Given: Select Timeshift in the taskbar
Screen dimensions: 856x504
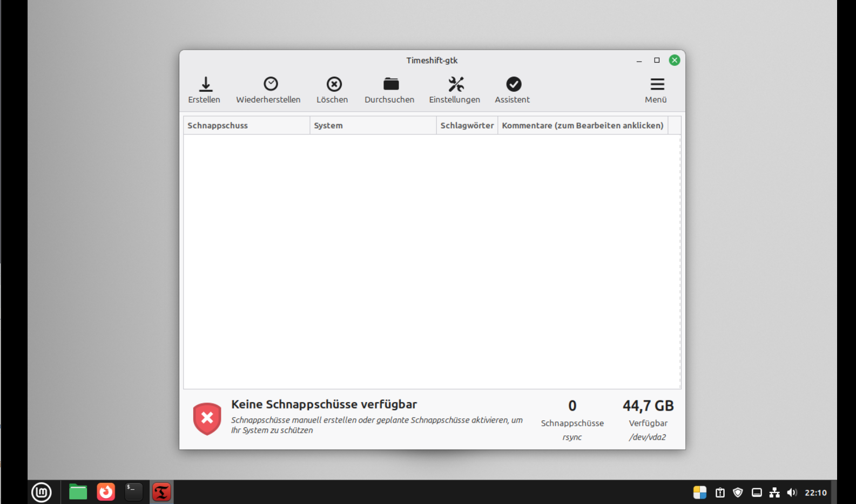Looking at the screenshot, I should [x=161, y=492].
